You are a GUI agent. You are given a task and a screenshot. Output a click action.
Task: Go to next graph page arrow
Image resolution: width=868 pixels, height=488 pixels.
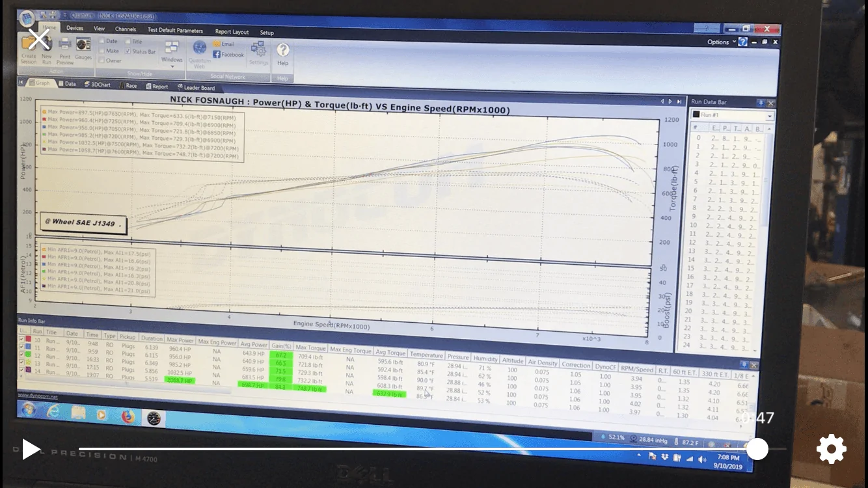click(x=670, y=101)
